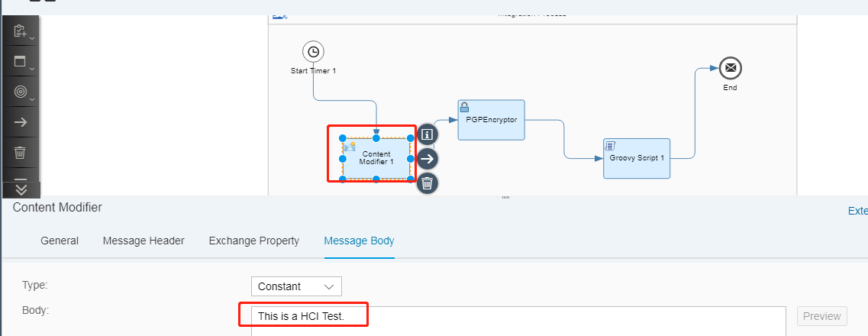Click the trash Delete icon in the left palette
This screenshot has height=336, width=868.
coord(21,153)
